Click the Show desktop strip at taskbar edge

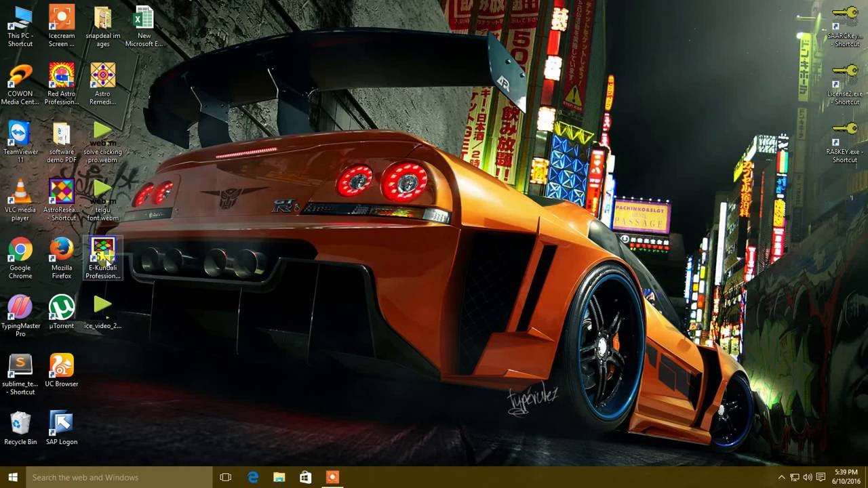point(866,477)
